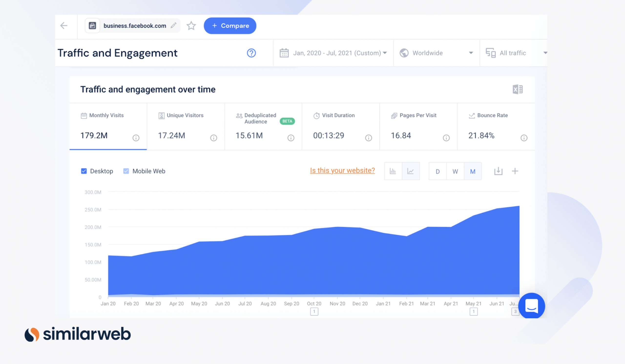This screenshot has width=625, height=364.
Task: Download the chart image
Action: pos(498,171)
